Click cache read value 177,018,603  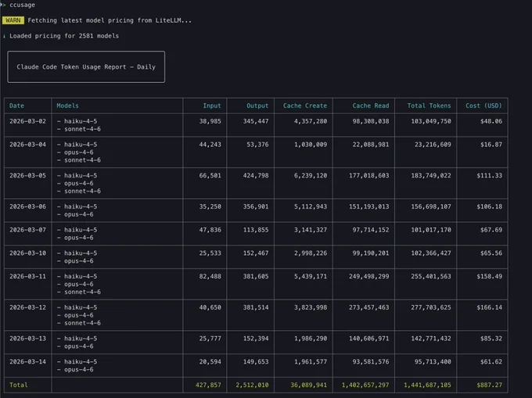(368, 176)
